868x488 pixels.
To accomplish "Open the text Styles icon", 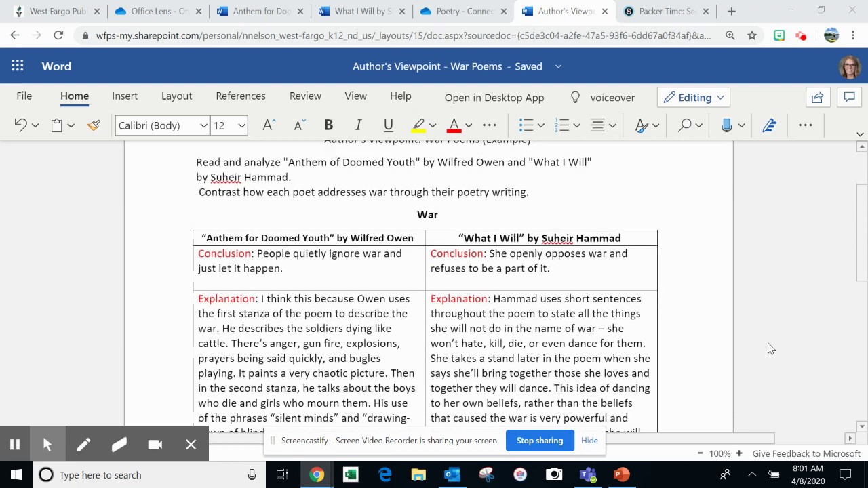I will point(642,125).
